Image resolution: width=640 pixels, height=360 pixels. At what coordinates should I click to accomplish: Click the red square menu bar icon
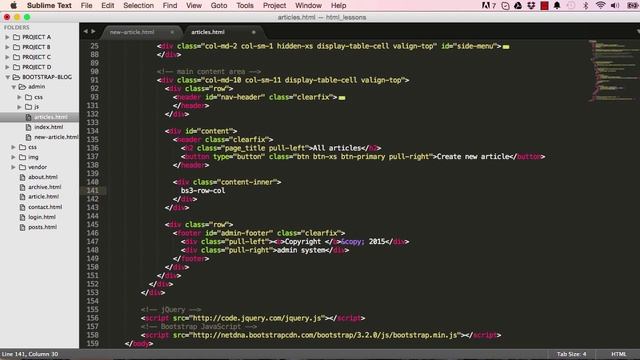click(x=544, y=5)
